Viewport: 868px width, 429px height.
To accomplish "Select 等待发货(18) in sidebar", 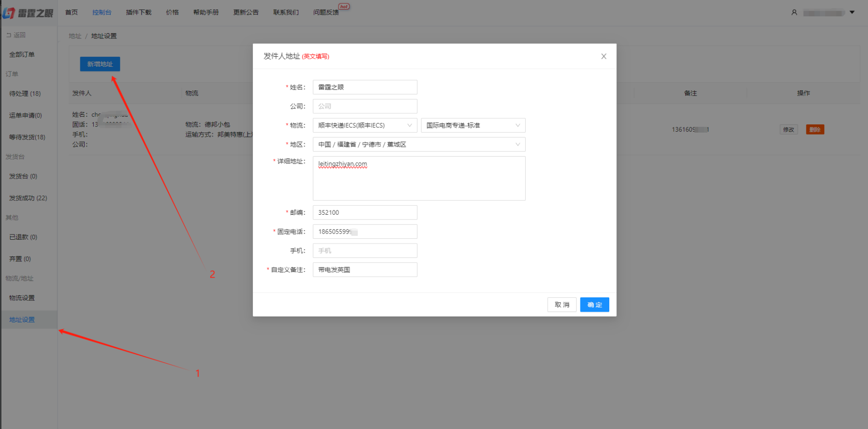I will click(x=27, y=137).
